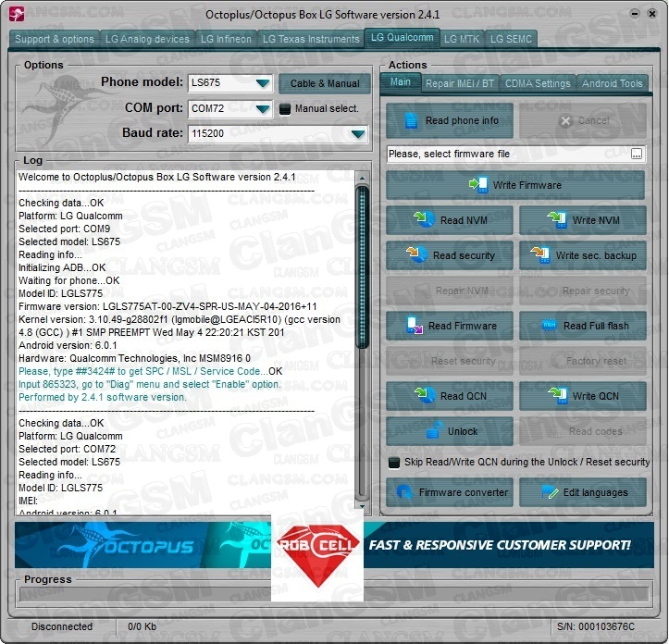Image resolution: width=669 pixels, height=644 pixels.
Task: Switch to LG MTK tab
Action: click(462, 39)
